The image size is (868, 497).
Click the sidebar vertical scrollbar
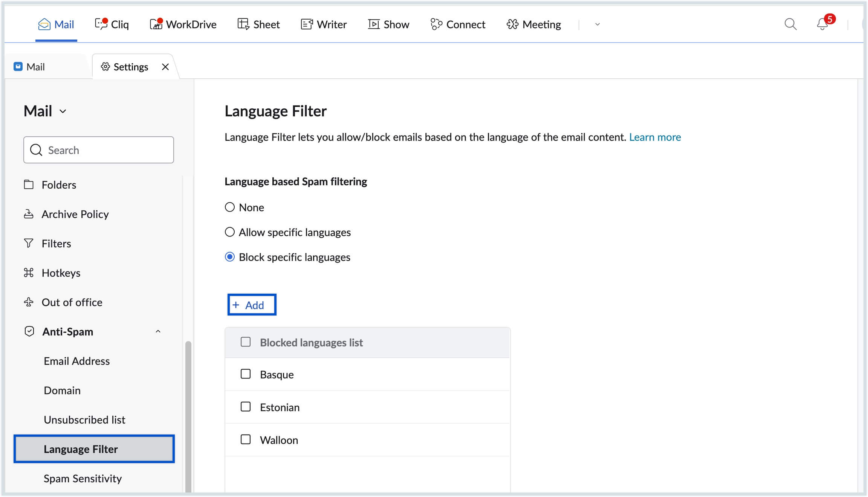(188, 416)
